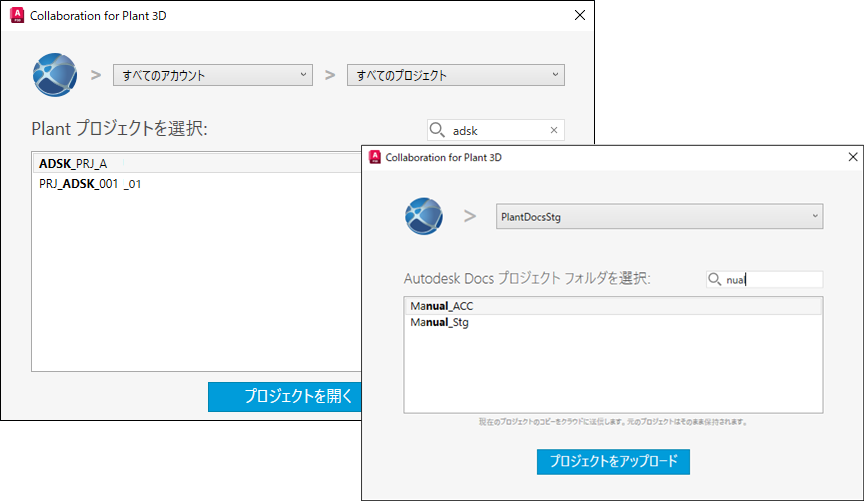Click the magnifier icon beside nual search
864x501 pixels.
[714, 279]
